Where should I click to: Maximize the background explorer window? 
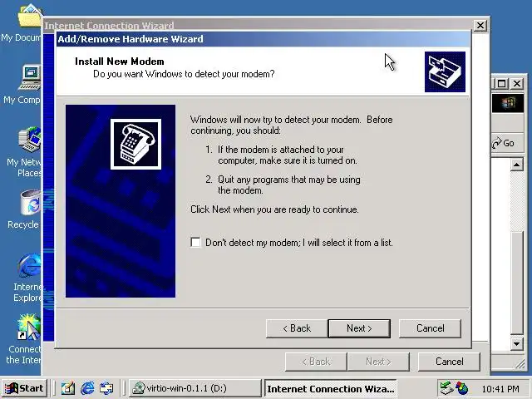(x=502, y=83)
